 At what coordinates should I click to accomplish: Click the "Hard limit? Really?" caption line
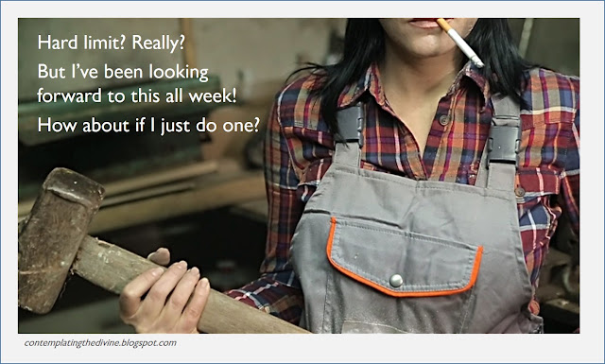click(x=112, y=43)
